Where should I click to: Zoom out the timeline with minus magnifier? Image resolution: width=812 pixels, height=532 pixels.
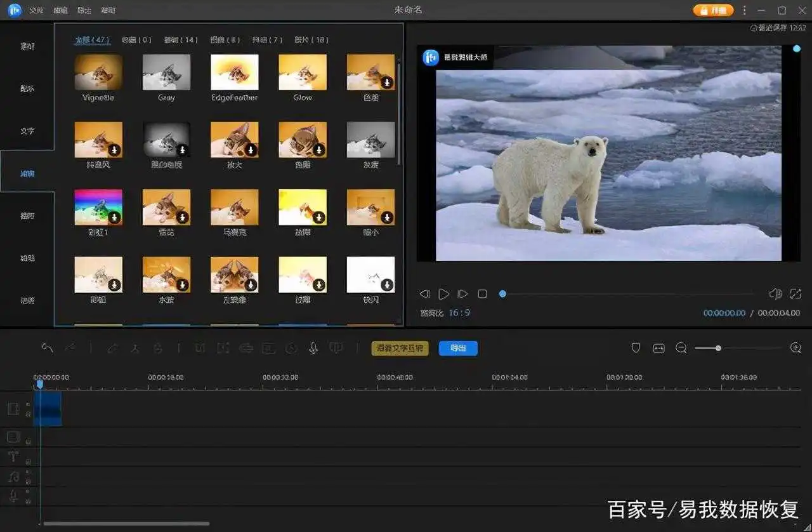click(681, 348)
